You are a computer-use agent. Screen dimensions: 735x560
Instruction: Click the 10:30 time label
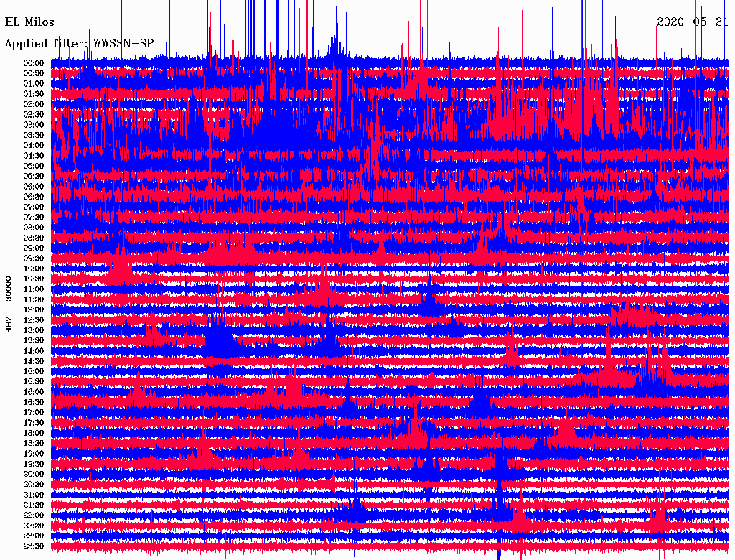[34, 279]
